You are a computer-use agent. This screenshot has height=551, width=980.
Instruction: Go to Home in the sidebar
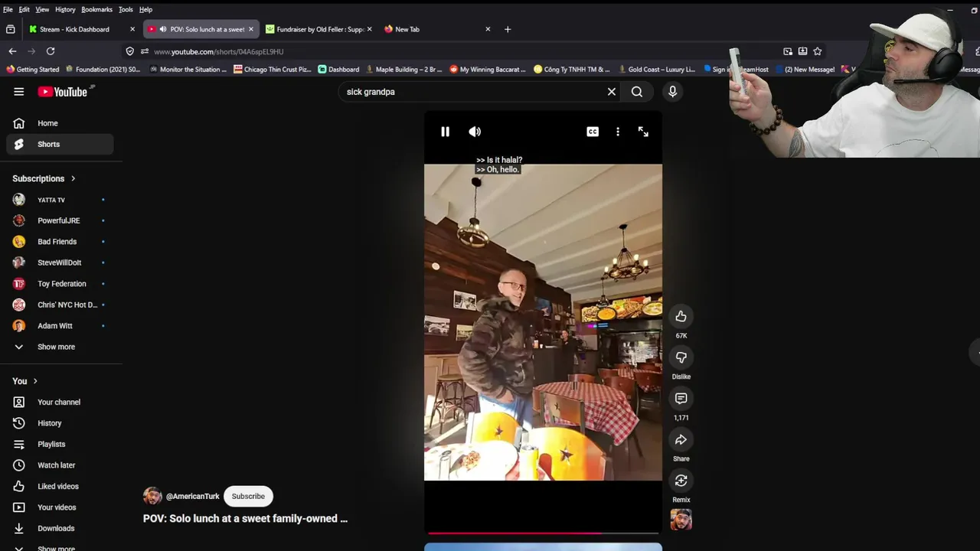(x=60, y=123)
